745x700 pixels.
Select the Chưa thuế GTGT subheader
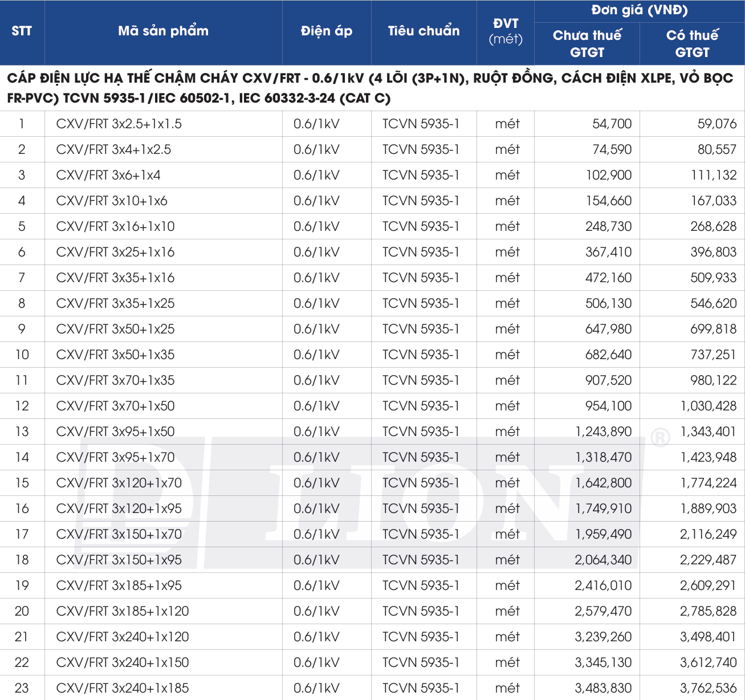pyautogui.click(x=587, y=43)
